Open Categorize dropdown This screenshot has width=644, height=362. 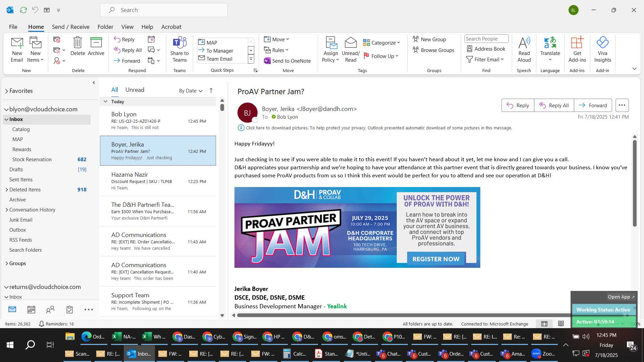[x=381, y=43]
